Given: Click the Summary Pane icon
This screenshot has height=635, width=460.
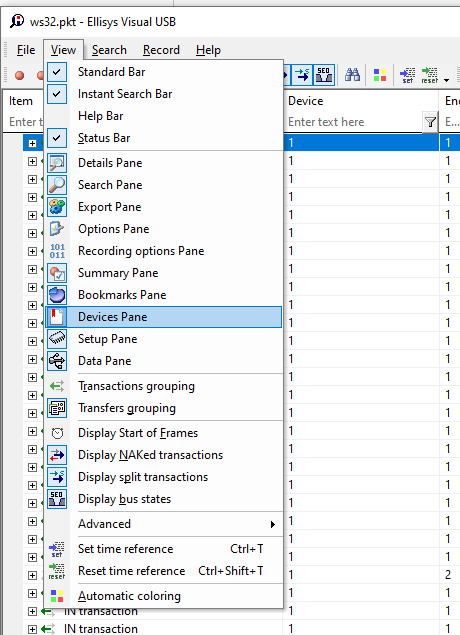Looking at the screenshot, I should (57, 273).
